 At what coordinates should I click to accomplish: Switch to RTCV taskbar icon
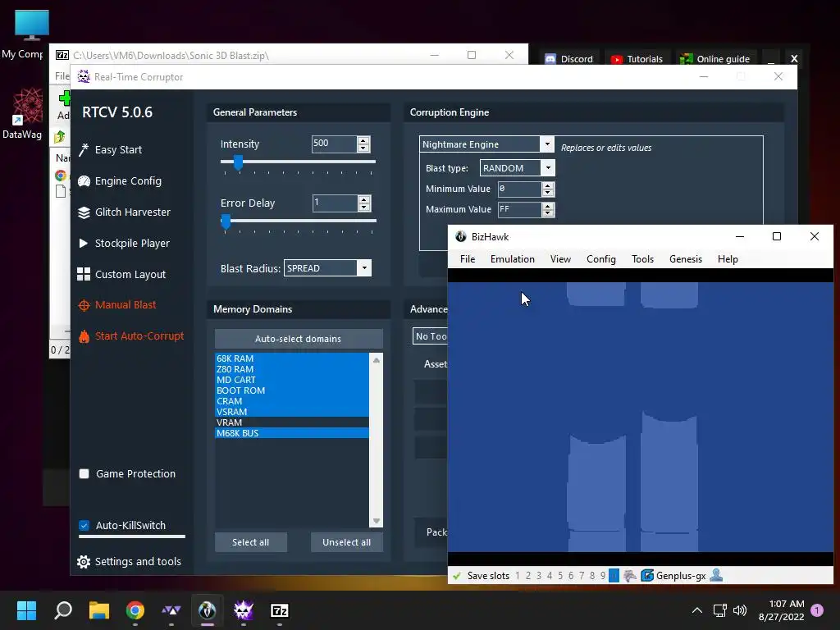pos(243,610)
